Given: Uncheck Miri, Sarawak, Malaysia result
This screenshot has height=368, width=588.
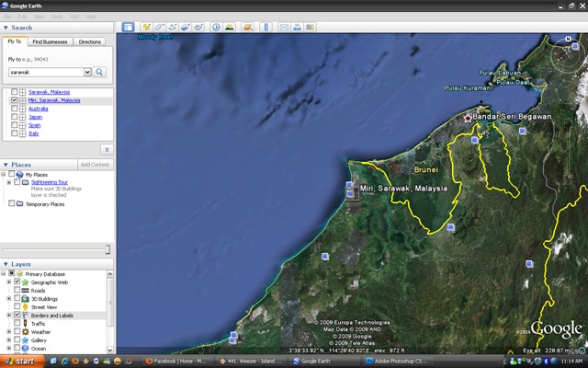Looking at the screenshot, I should (x=15, y=100).
